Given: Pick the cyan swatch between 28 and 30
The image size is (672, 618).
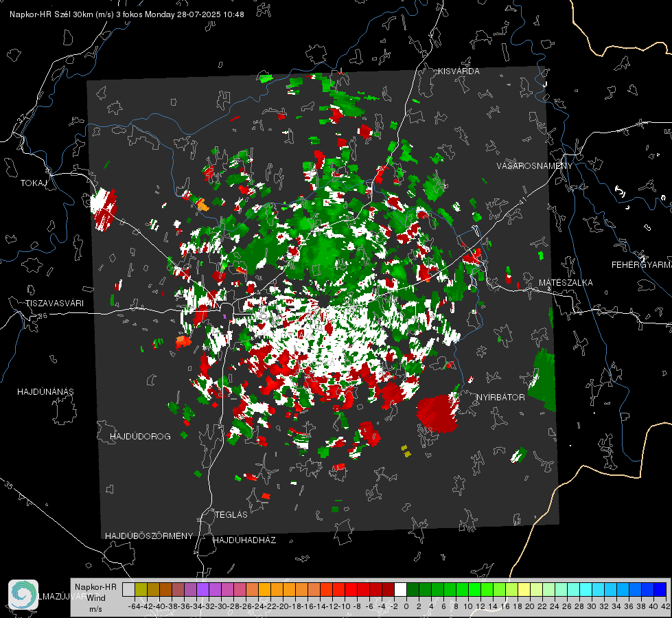Looking at the screenshot, I should [x=586, y=589].
